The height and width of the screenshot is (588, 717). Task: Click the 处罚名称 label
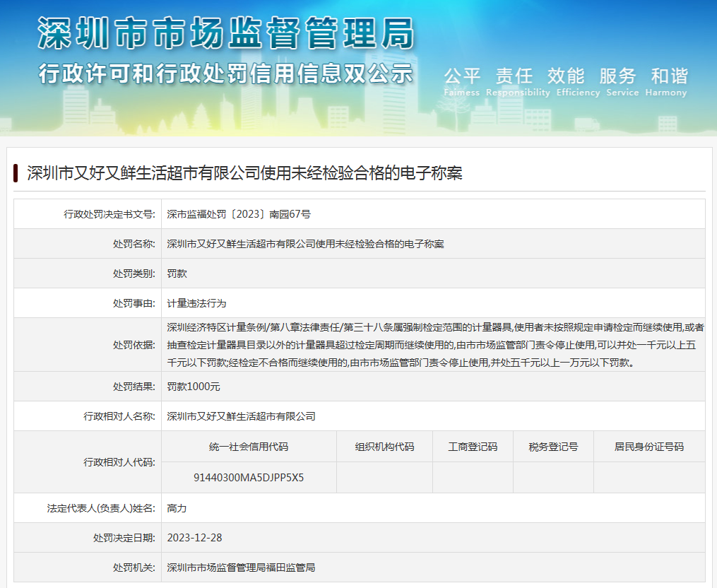(134, 244)
